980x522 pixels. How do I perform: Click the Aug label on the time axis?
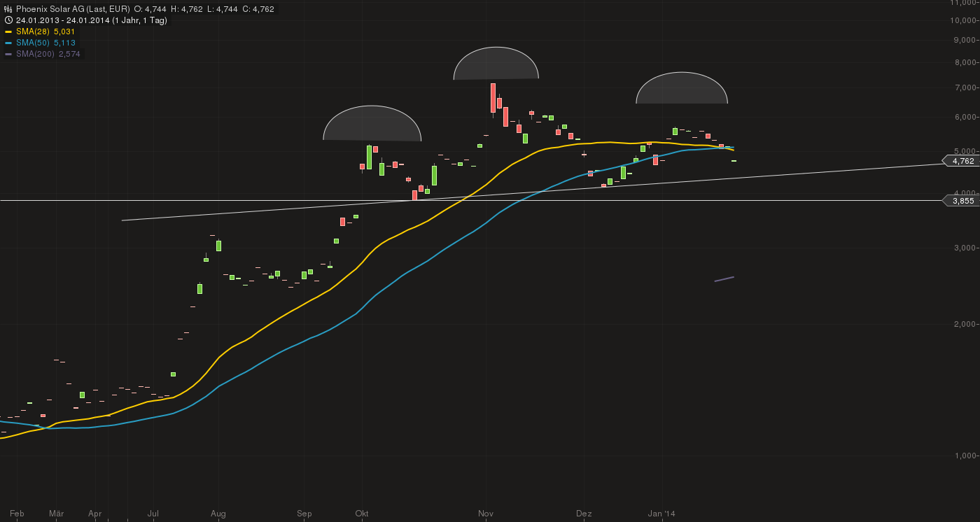click(x=218, y=514)
